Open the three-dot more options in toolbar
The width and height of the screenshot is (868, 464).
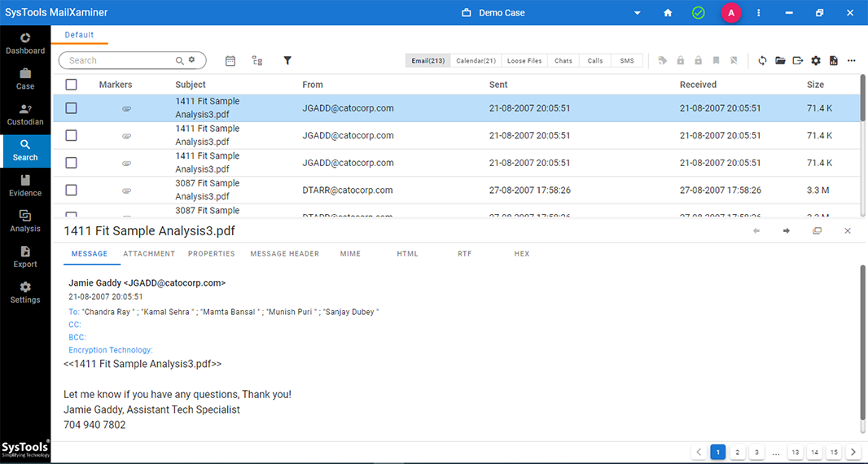click(x=852, y=61)
